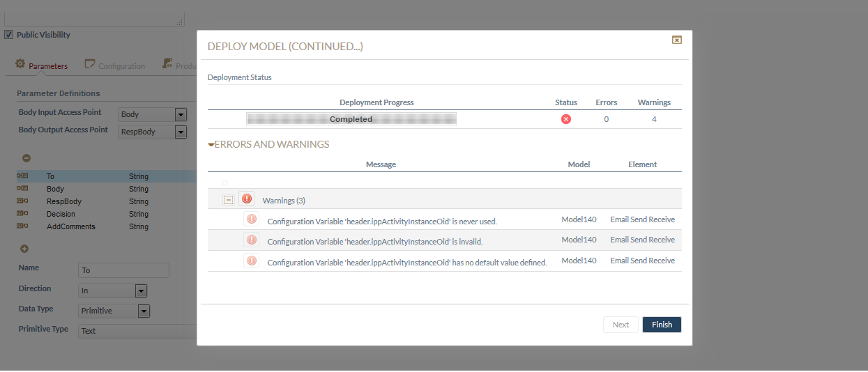Click warning icon for 'no default value defined'

tap(251, 261)
